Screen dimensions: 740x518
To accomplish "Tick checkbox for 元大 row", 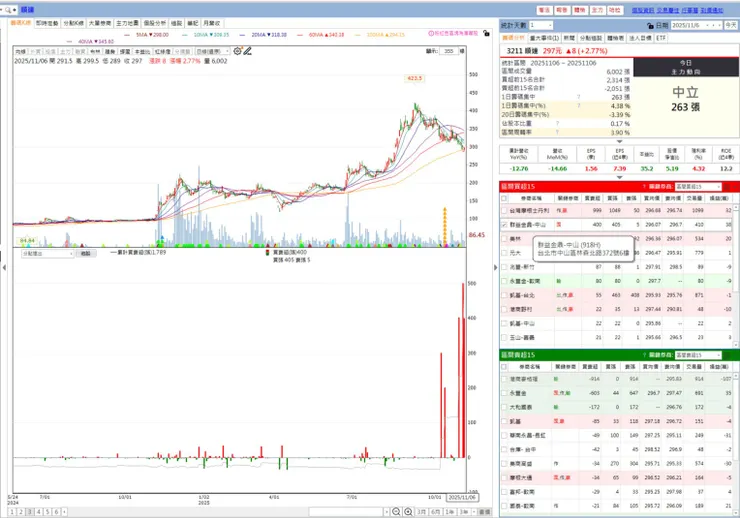I will pos(504,253).
